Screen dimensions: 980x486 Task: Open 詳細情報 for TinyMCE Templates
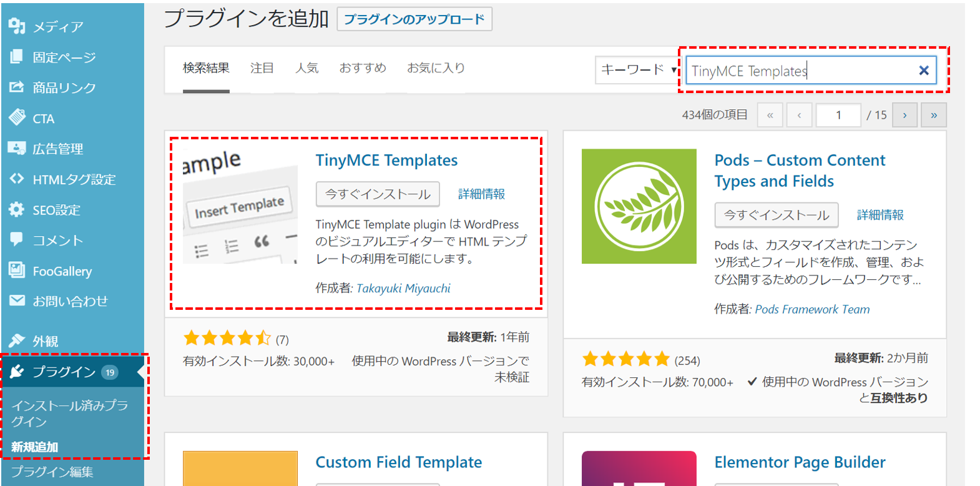pos(481,194)
